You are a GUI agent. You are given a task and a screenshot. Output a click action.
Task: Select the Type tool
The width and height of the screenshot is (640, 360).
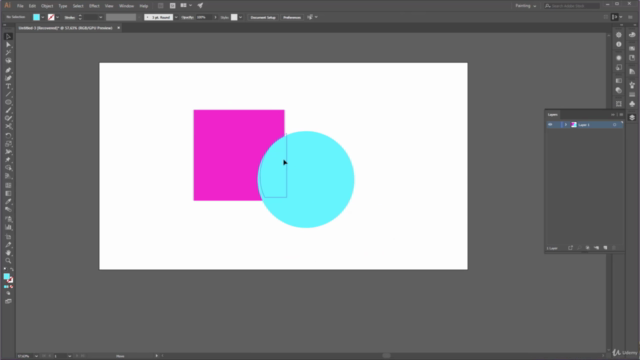click(x=8, y=86)
